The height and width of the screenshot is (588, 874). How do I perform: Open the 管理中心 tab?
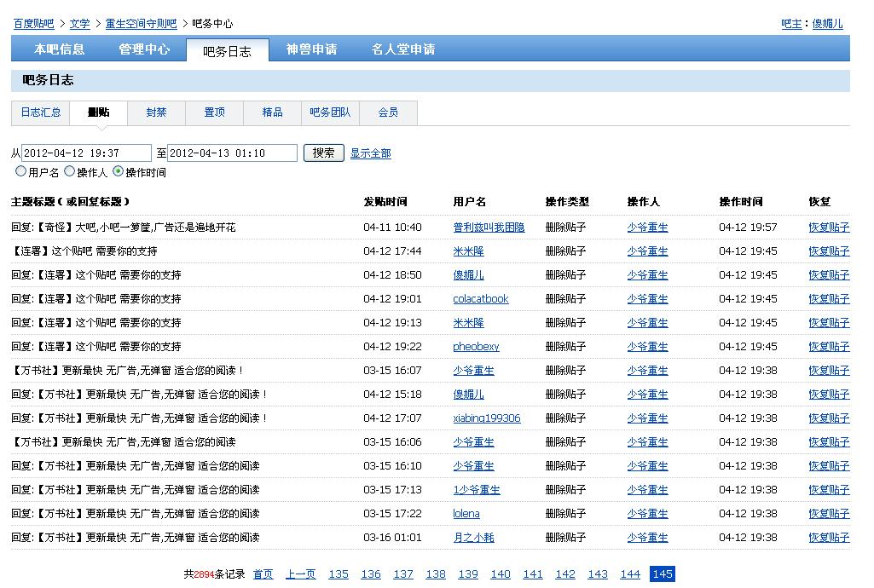click(144, 49)
